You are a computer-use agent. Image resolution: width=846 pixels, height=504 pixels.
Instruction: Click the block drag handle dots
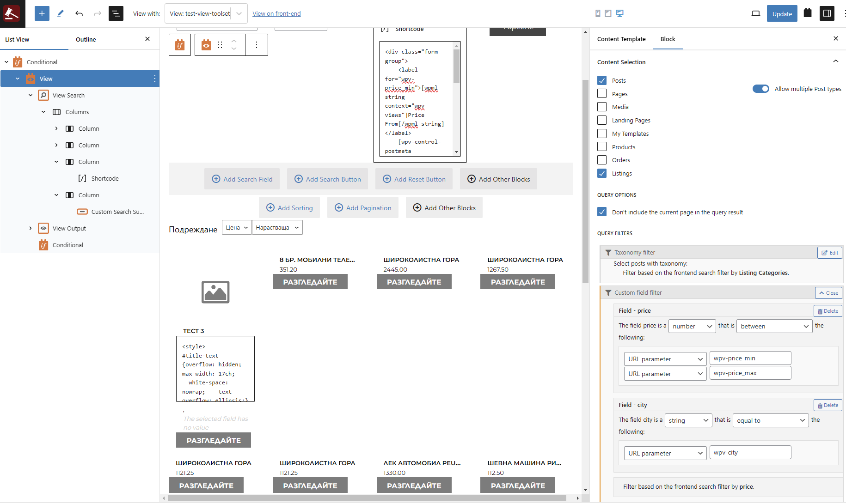(220, 45)
